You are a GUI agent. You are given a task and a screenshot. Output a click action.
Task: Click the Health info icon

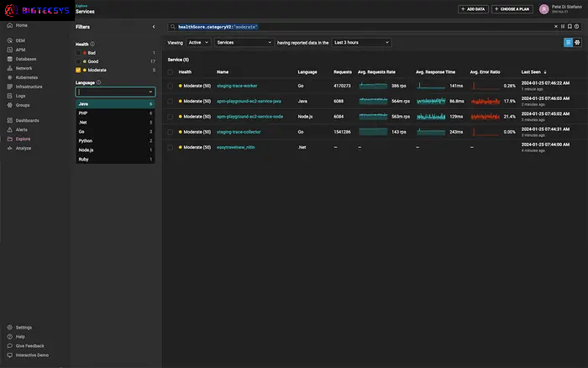pos(92,44)
